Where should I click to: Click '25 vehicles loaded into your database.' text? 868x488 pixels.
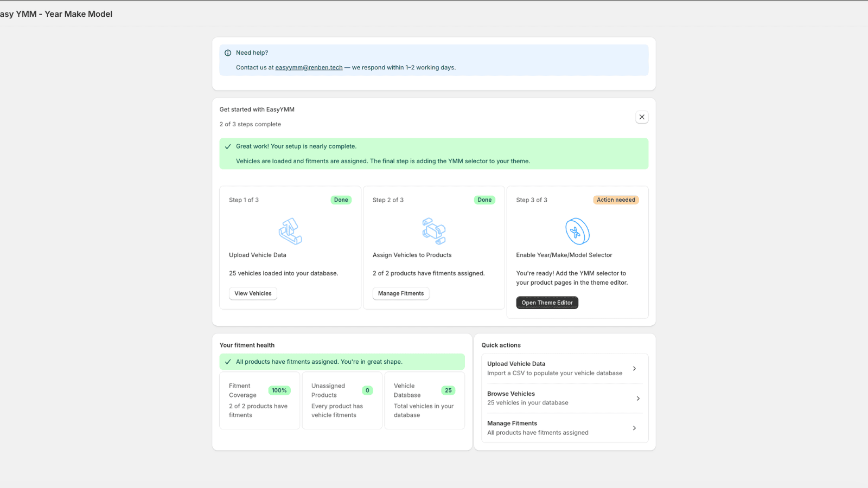(283, 273)
